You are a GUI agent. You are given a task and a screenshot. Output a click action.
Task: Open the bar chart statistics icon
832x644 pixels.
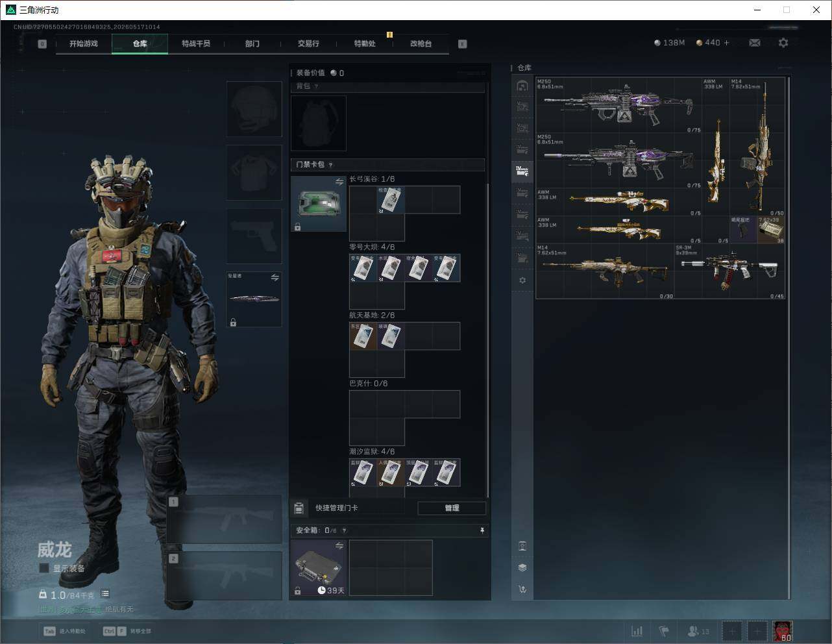click(x=637, y=631)
